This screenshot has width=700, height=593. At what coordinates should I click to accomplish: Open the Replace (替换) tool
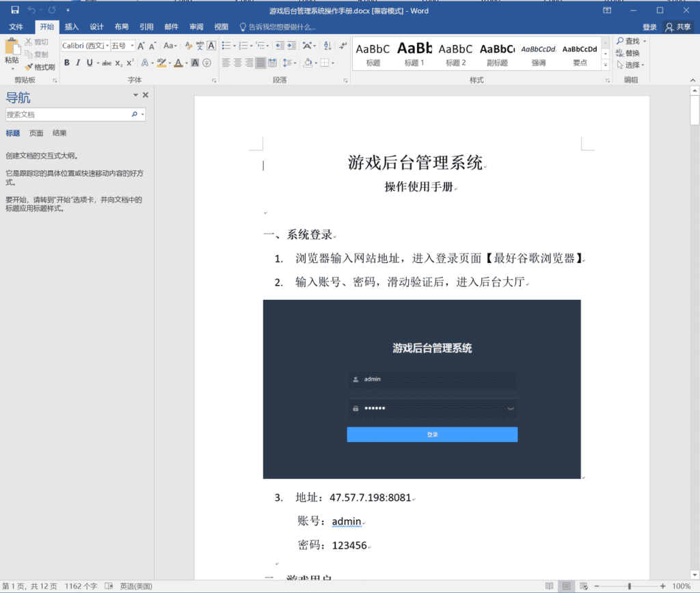click(630, 54)
